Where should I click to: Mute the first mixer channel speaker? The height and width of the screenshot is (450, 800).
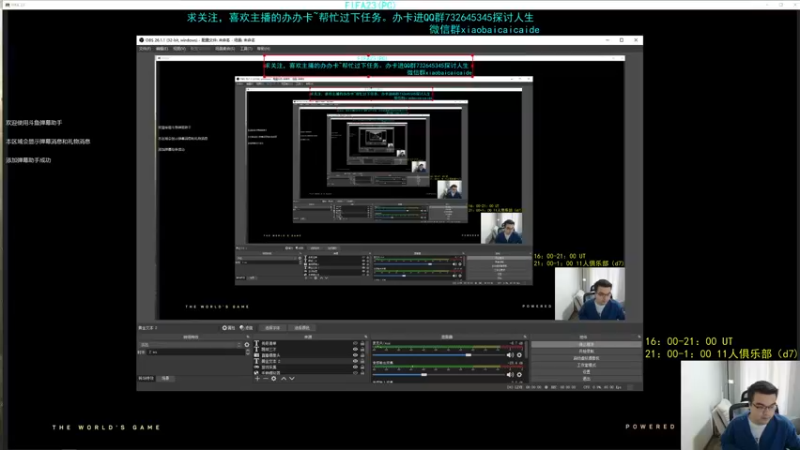pyautogui.click(x=510, y=355)
